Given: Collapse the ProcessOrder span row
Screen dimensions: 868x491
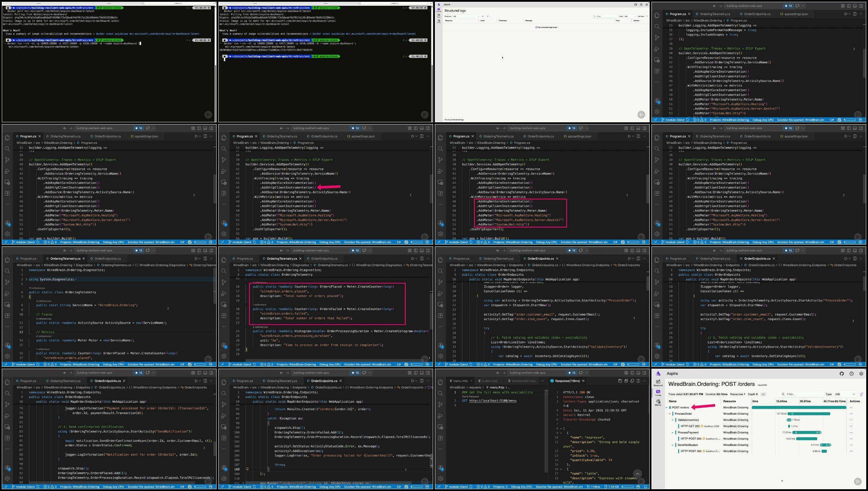Looking at the screenshot, I should (x=670, y=414).
